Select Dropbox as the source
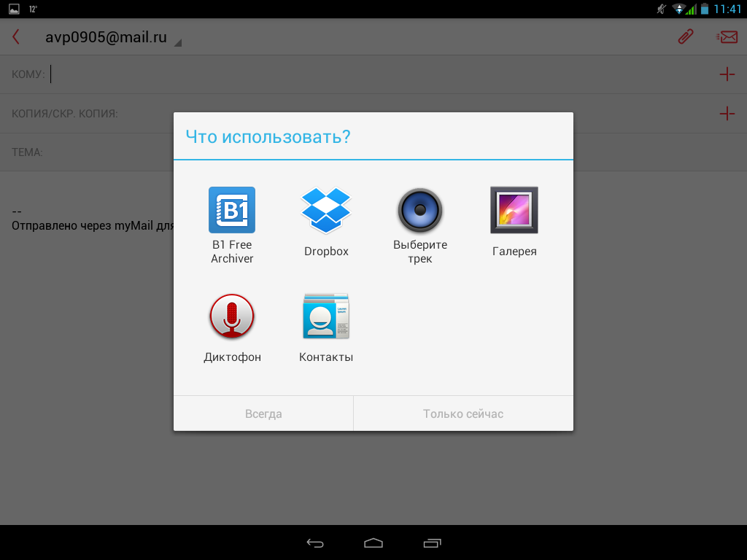This screenshot has width=747, height=560. point(326,210)
